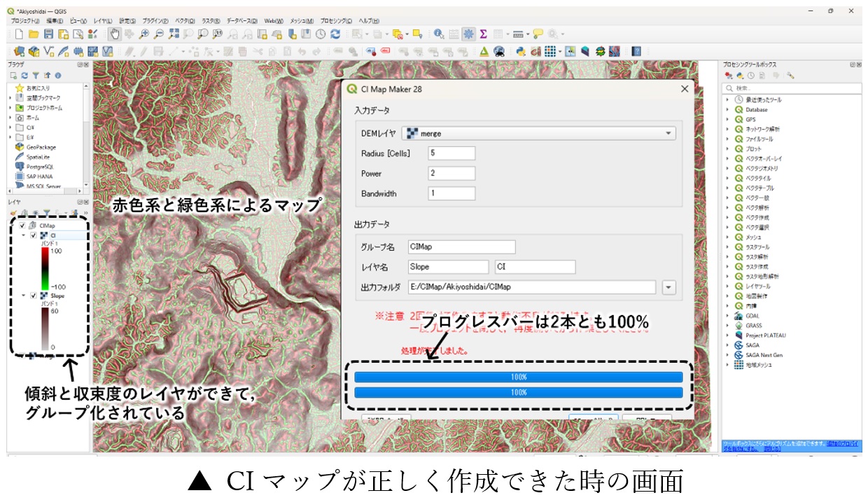Screen dimensions: 868x500
Task: Click the browser panel refresh icon
Action: click(x=24, y=75)
